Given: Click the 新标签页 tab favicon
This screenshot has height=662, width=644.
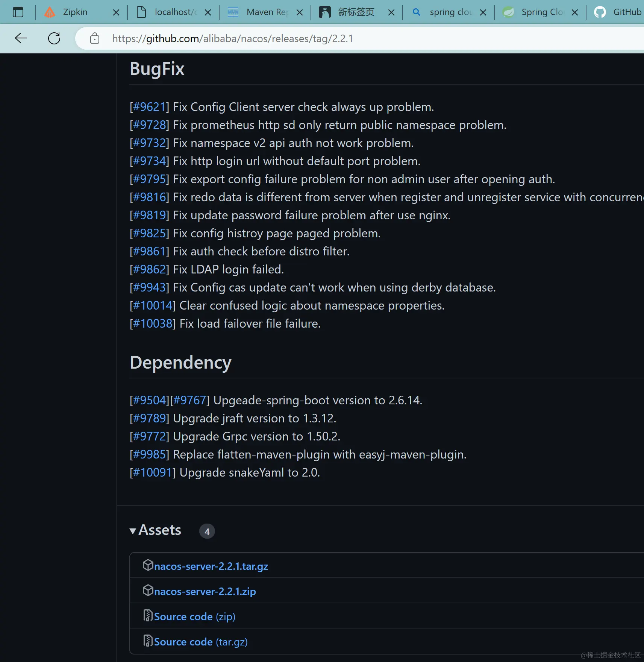Looking at the screenshot, I should [x=325, y=12].
